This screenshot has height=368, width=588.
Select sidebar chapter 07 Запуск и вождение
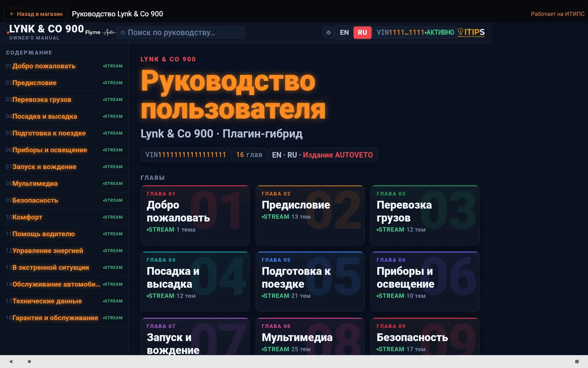(x=64, y=167)
